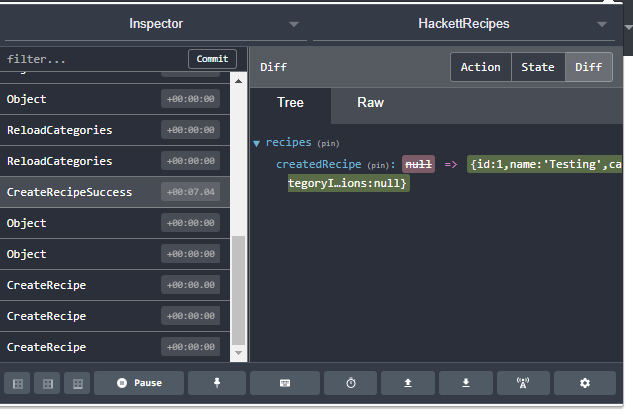Viewport: 633px width, 415px height.
Task: Click the action list scroll down arrow
Action: pyautogui.click(x=239, y=353)
